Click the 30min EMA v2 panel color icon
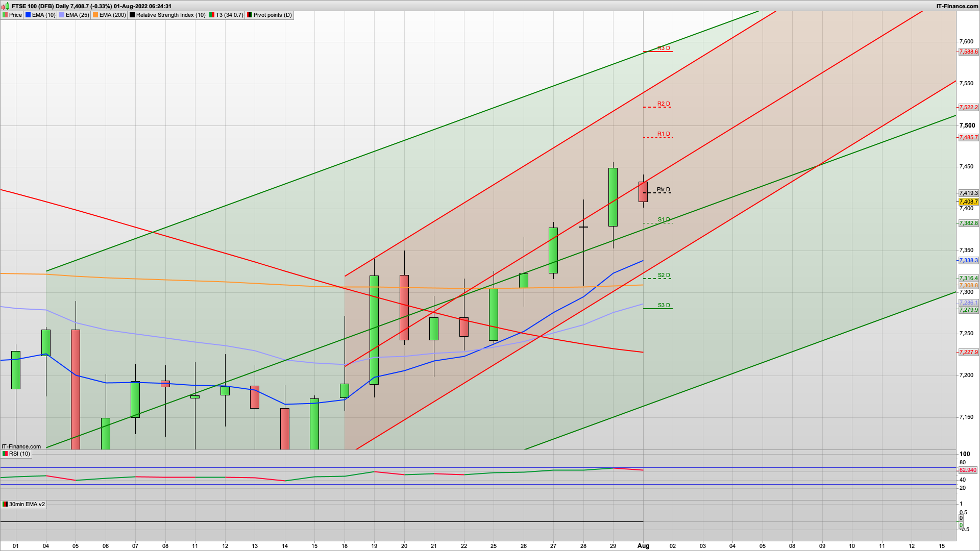Viewport: 980px width, 551px height. (x=5, y=504)
